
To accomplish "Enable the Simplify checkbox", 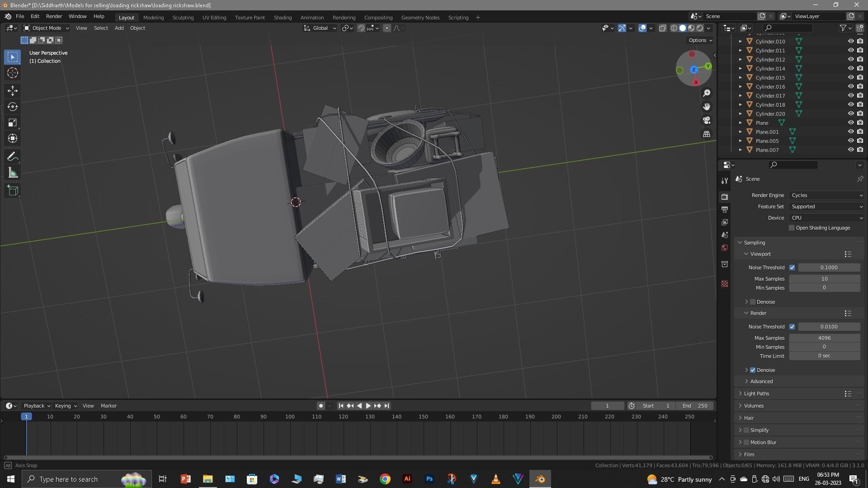I will pyautogui.click(x=746, y=430).
